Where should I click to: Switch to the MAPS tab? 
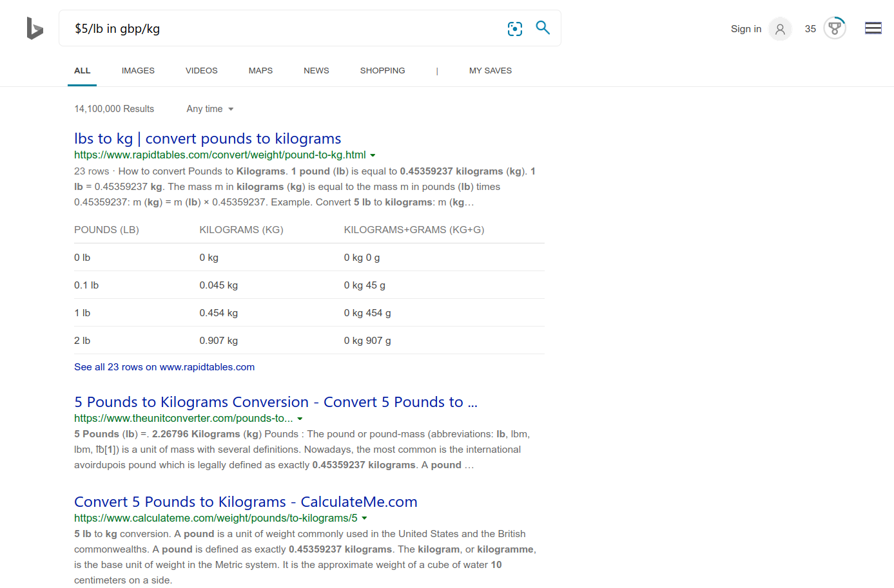click(260, 71)
